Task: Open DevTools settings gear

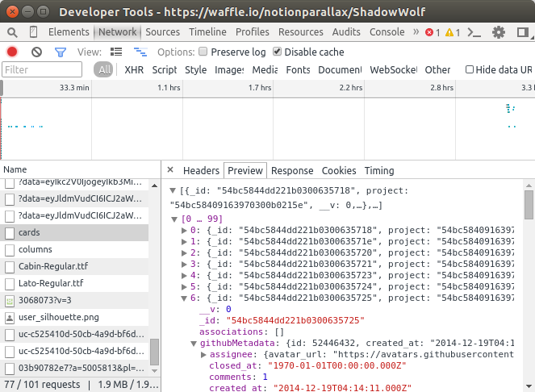Action: (x=499, y=32)
